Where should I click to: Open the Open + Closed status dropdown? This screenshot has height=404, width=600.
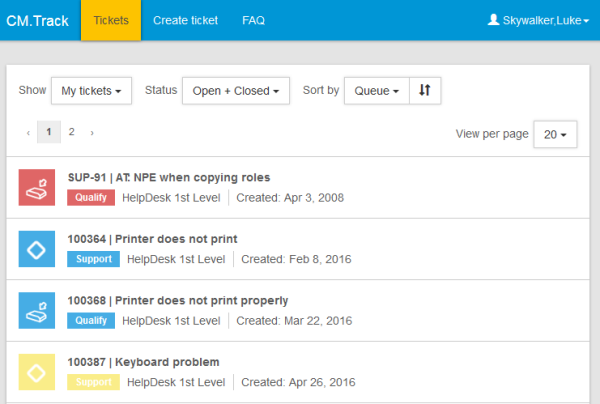pyautogui.click(x=236, y=91)
